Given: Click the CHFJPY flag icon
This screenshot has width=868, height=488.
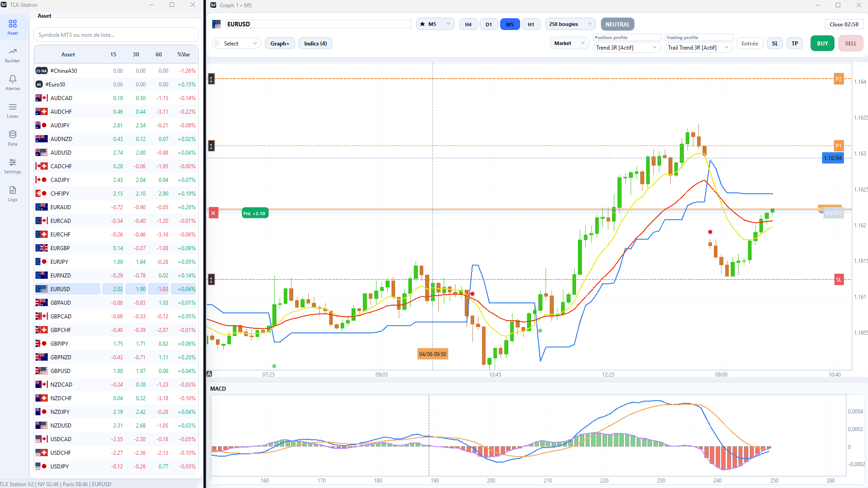Looking at the screenshot, I should coord(41,194).
